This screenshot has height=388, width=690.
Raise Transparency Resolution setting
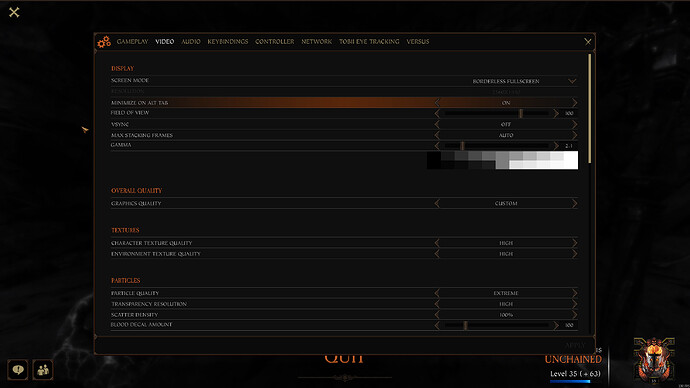point(574,304)
